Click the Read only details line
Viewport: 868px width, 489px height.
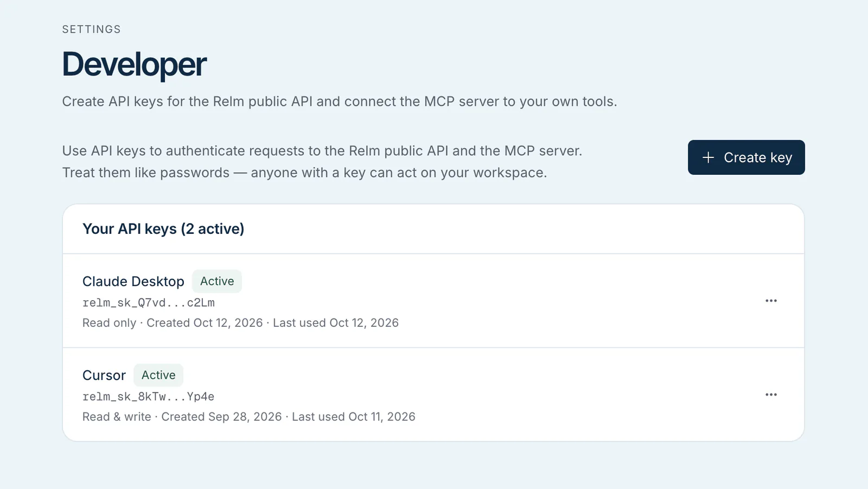pyautogui.click(x=240, y=323)
